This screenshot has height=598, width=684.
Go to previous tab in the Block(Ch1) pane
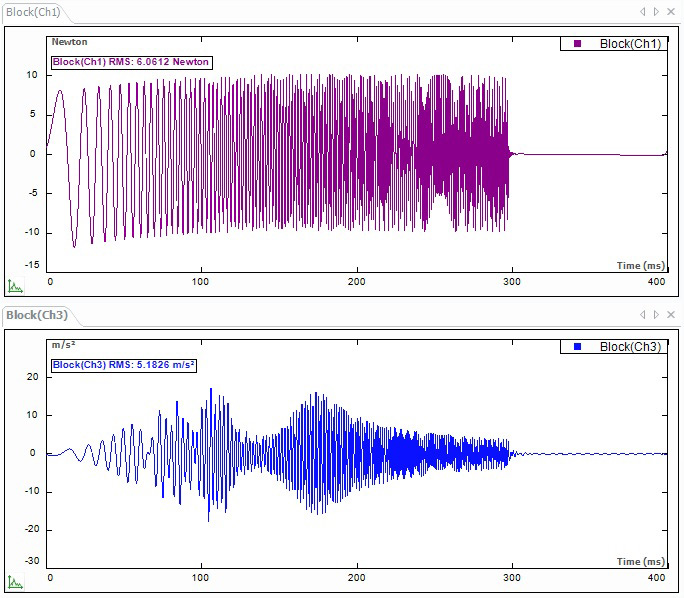(x=643, y=12)
